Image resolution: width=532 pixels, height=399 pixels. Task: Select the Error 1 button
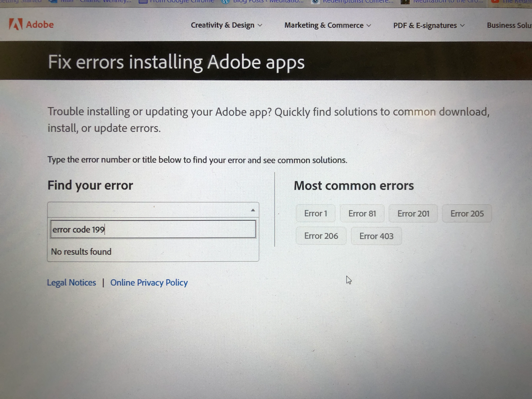315,214
